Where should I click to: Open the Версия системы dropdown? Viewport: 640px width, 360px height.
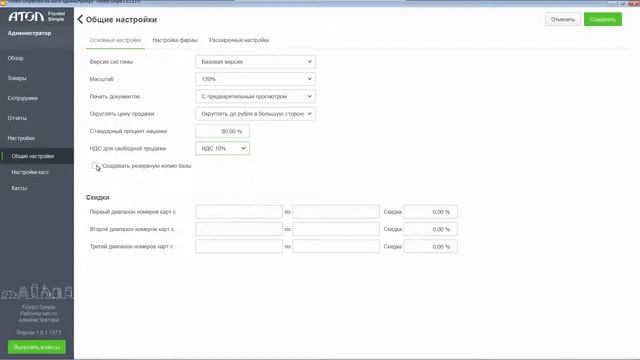click(256, 62)
